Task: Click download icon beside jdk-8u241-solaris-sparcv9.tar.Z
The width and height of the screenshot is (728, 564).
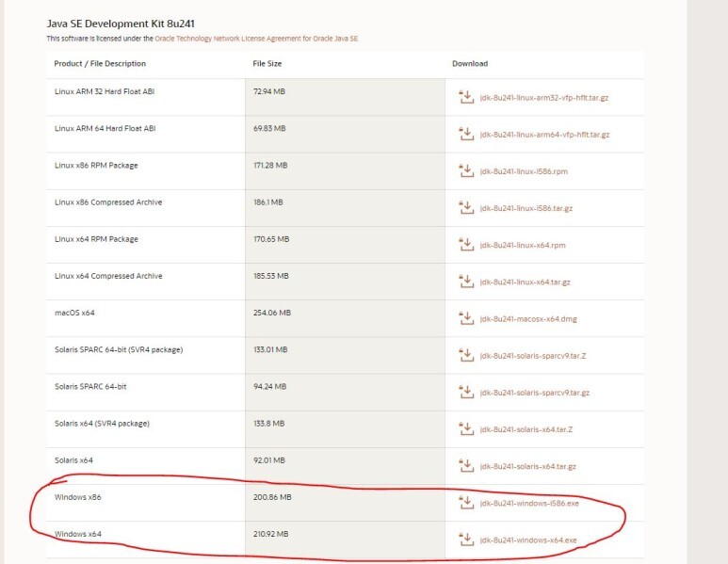Action: [x=466, y=355]
